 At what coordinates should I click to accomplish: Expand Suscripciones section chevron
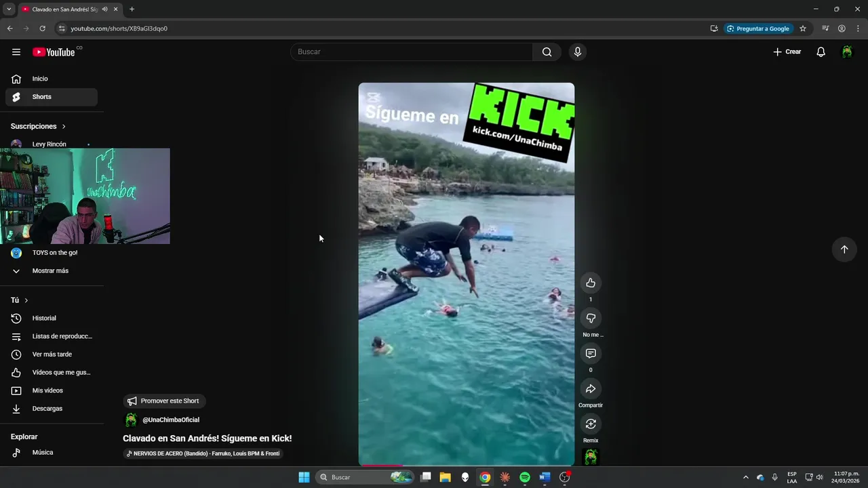64,126
